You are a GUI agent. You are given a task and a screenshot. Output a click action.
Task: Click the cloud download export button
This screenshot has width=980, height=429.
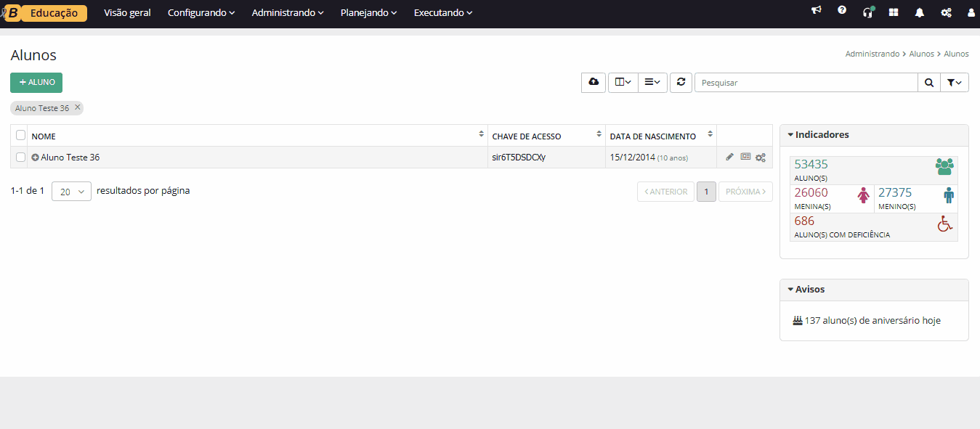594,83
